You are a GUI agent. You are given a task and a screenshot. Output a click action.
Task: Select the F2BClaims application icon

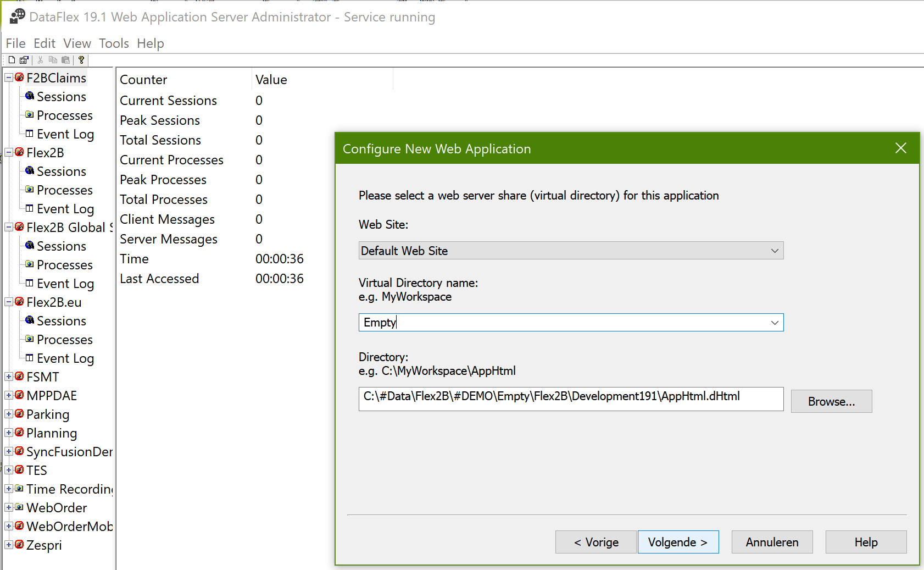(x=19, y=78)
